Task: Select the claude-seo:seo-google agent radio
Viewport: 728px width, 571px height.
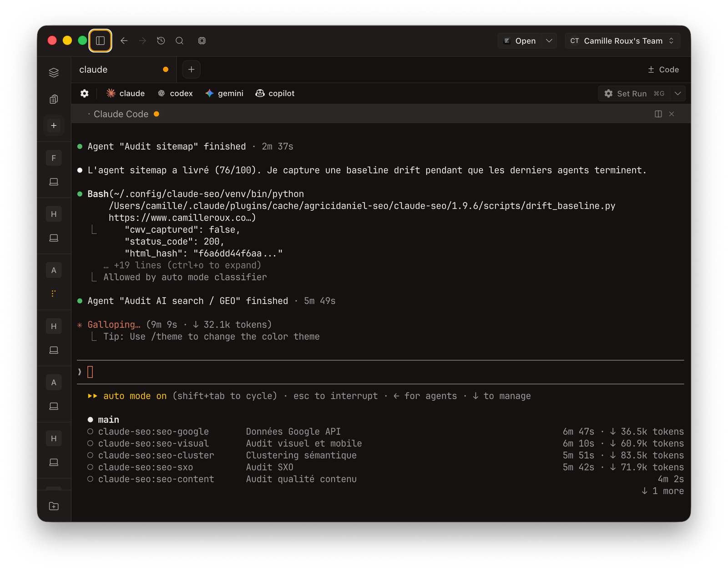Action: 91,431
